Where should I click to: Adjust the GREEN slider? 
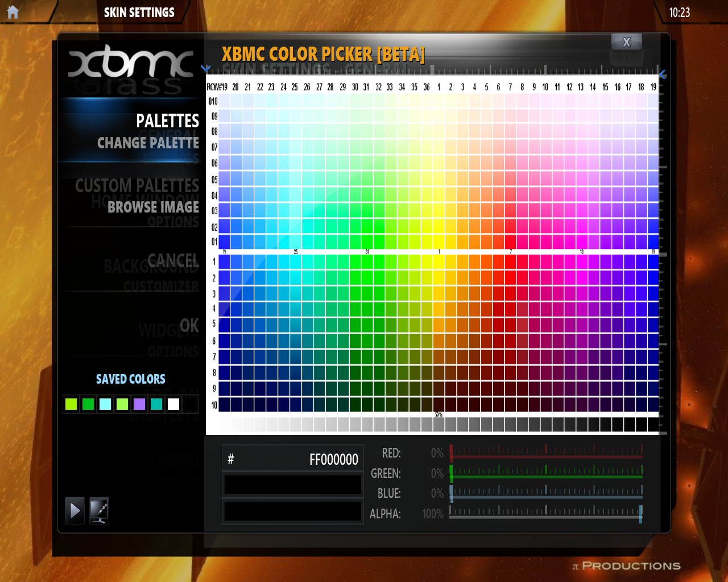coord(546,473)
